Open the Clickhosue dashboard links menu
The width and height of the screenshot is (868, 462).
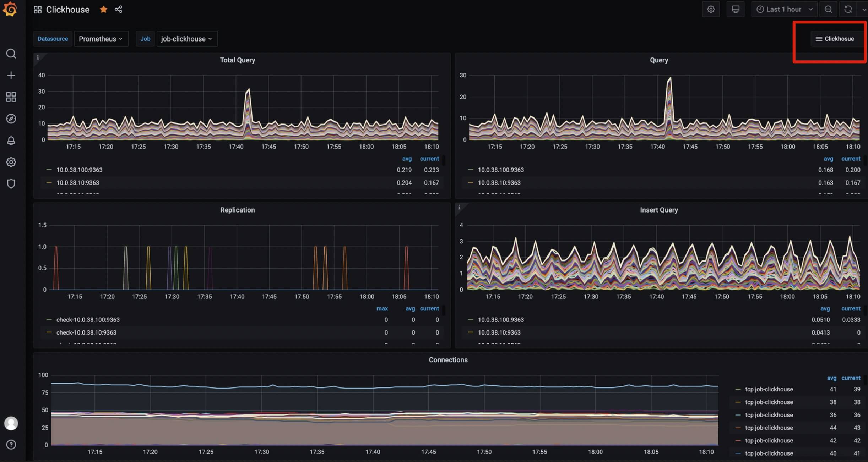[x=835, y=39]
